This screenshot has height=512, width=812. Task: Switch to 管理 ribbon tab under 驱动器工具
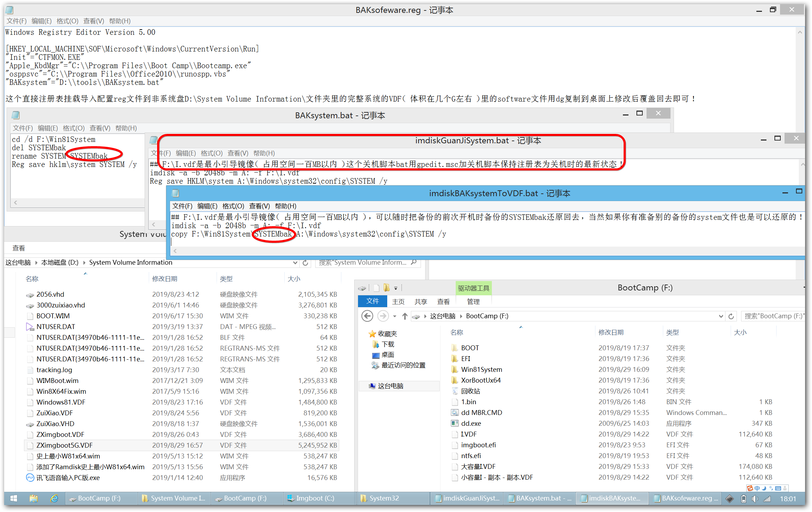473,302
